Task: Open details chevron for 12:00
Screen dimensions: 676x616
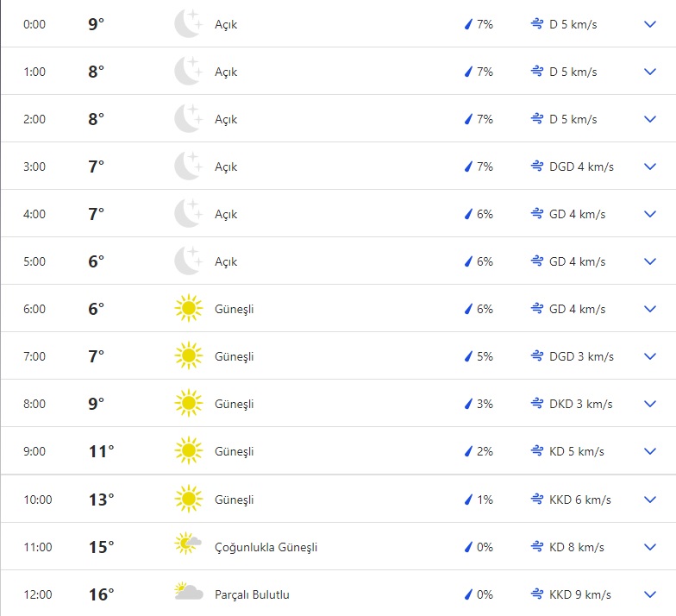Action: (x=650, y=594)
